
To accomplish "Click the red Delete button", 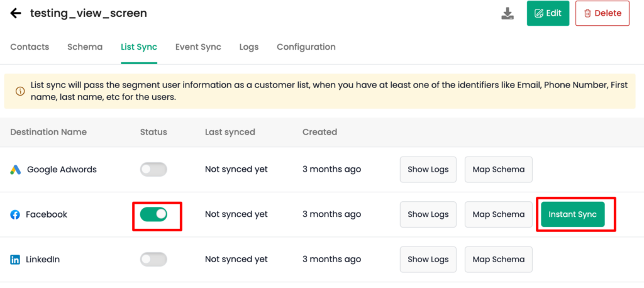I will tap(602, 13).
